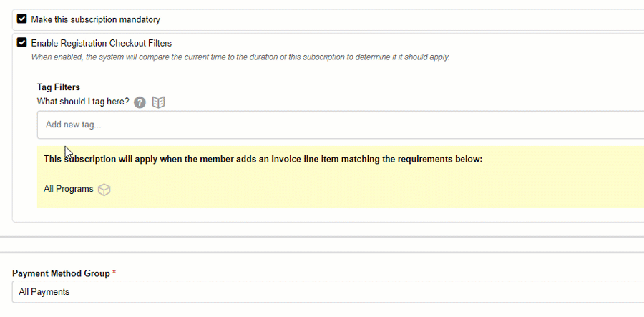Click the "All Payments" selected value
Viewport: 644px width, 317px height.
44,292
